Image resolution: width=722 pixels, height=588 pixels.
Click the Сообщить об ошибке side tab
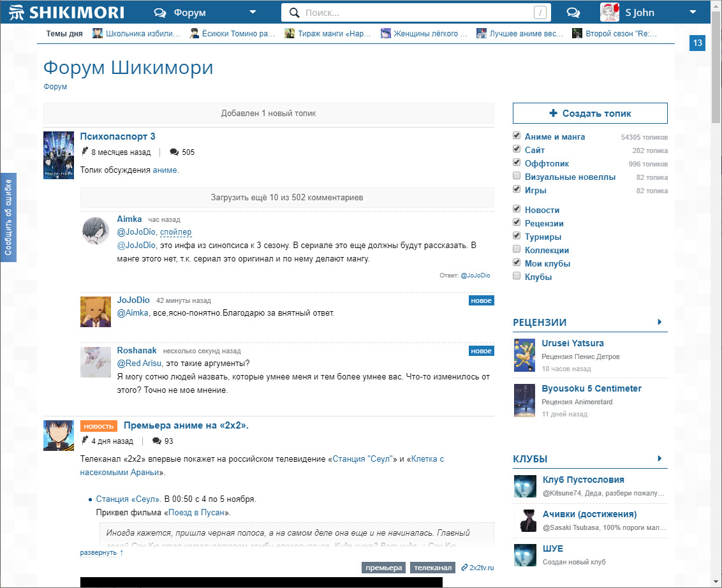[x=8, y=217]
